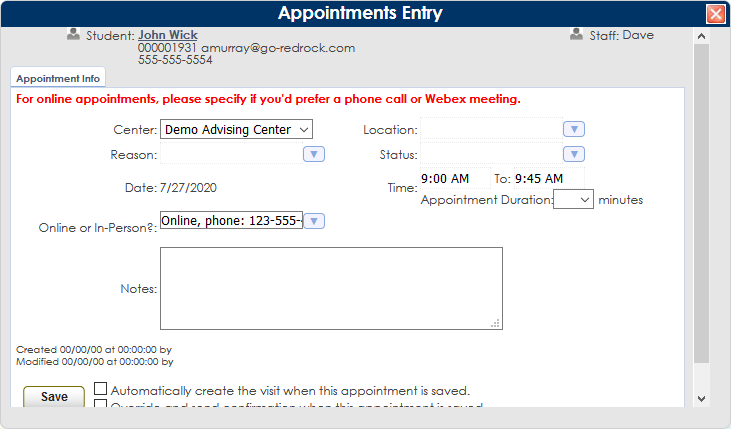Click the Save button
731x429 pixels.
[54, 396]
